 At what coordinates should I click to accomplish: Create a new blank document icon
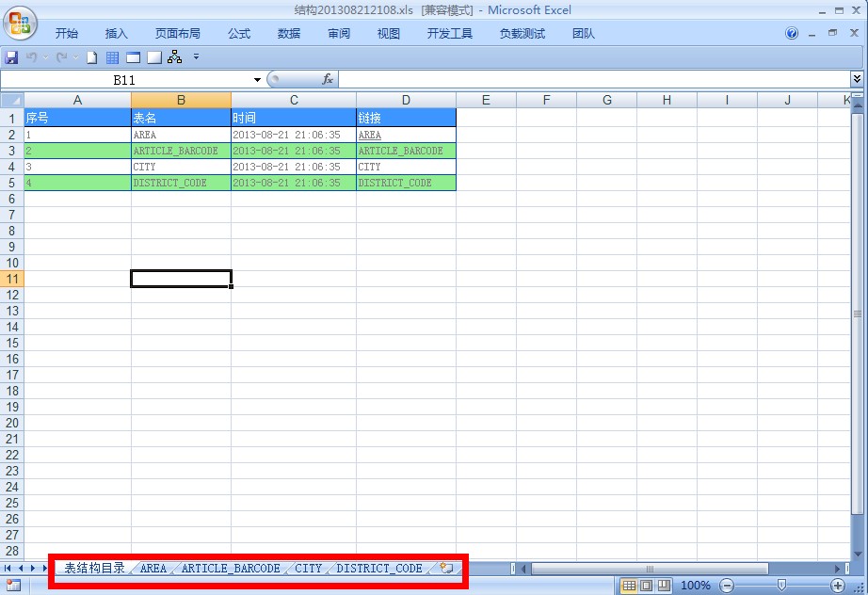(92, 57)
